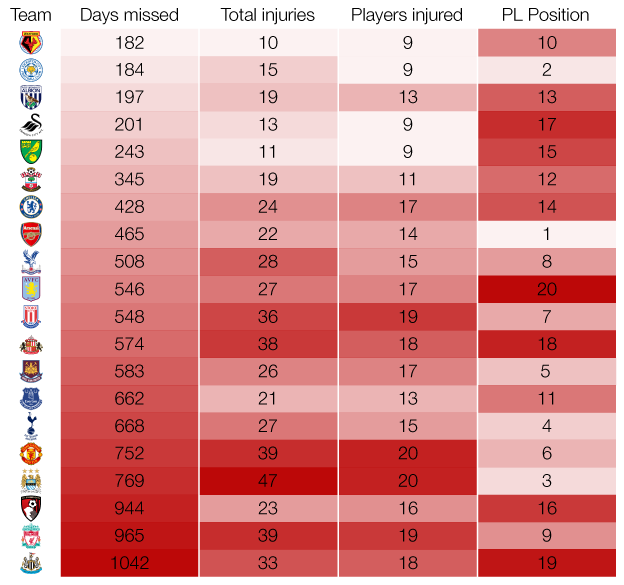
Task: Click the "PL Position" column header
Action: click(545, 15)
